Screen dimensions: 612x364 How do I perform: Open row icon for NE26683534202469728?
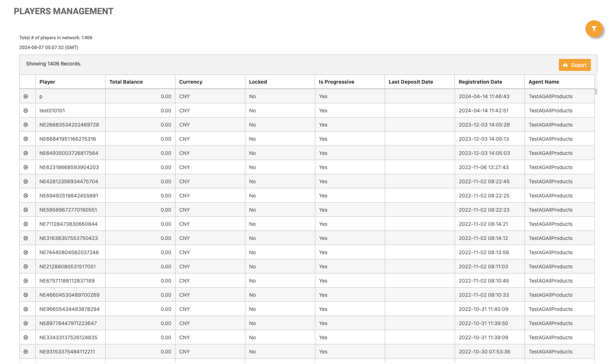(x=26, y=125)
